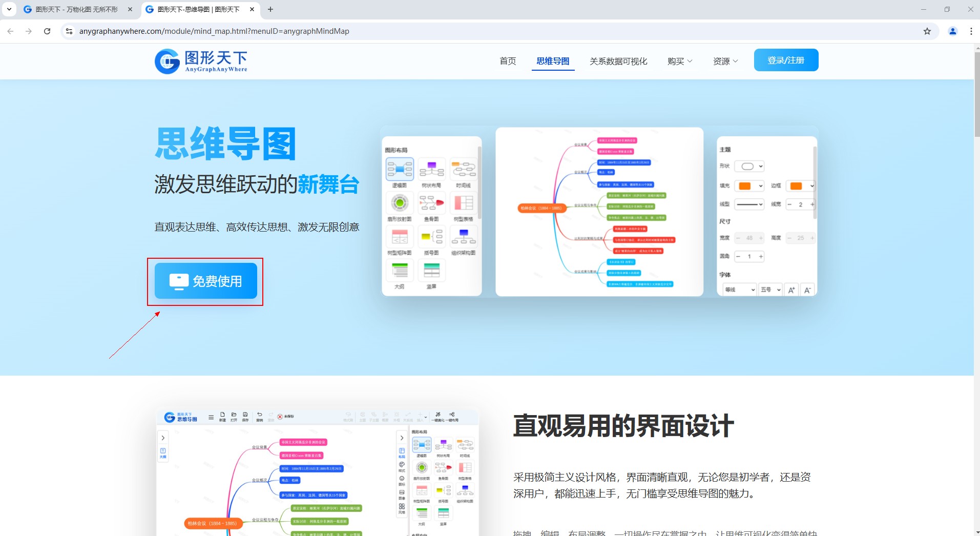
Task: Go to 首页 in the navigation
Action: pyautogui.click(x=507, y=61)
